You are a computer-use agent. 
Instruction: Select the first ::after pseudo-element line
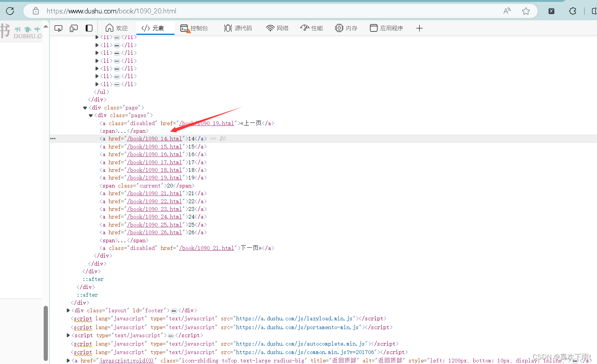click(93, 279)
